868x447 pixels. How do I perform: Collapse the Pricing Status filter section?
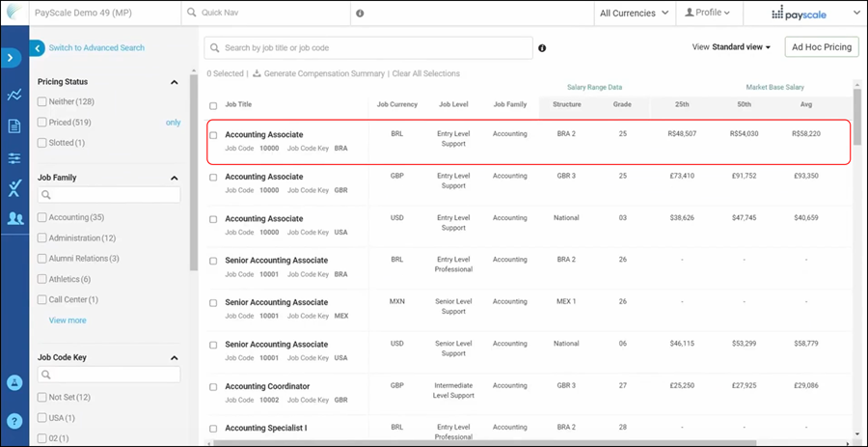[x=174, y=83]
